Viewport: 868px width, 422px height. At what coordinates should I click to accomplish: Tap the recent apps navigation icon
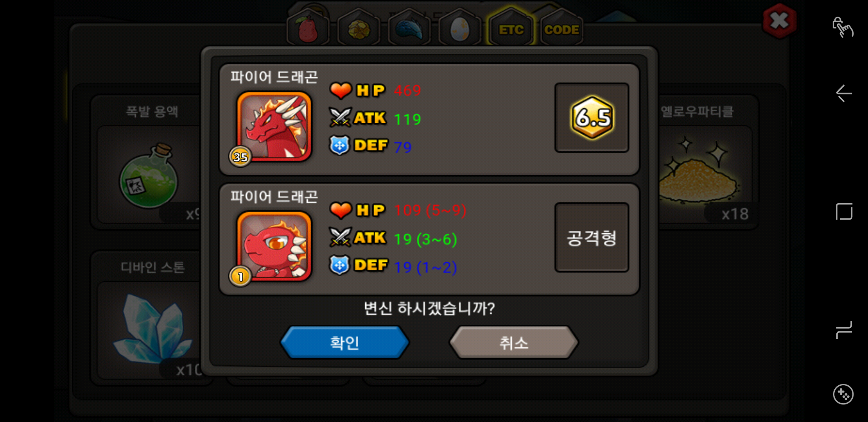(x=844, y=330)
